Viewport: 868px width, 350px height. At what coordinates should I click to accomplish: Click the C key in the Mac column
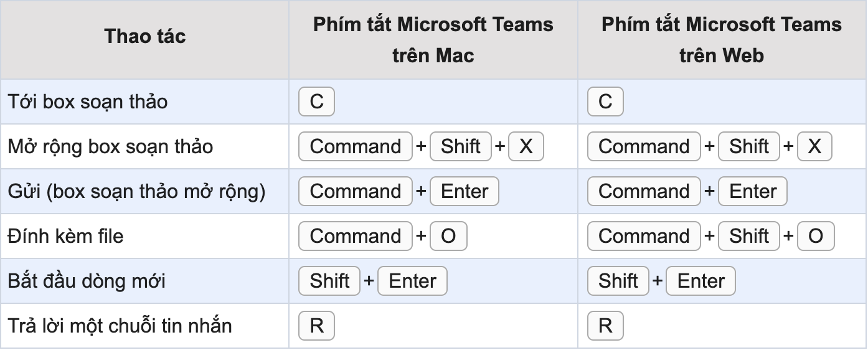pos(316,102)
